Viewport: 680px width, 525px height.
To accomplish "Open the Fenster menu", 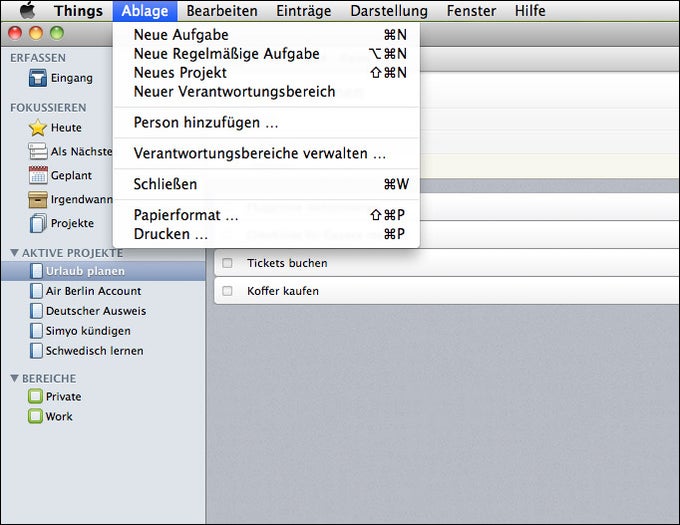I will coord(471,11).
